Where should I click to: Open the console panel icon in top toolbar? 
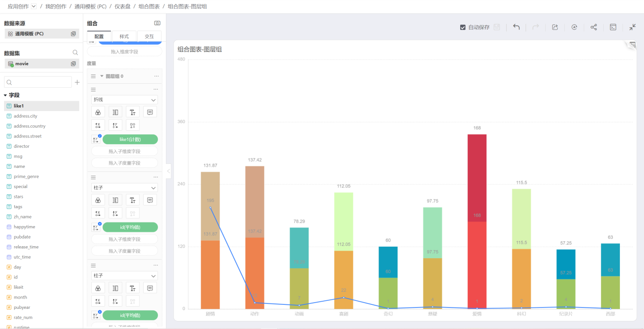(613, 27)
